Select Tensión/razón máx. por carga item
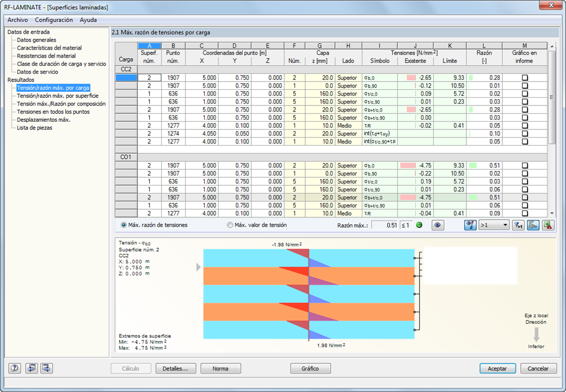Screen dimensions: 566x392 [x=53, y=88]
